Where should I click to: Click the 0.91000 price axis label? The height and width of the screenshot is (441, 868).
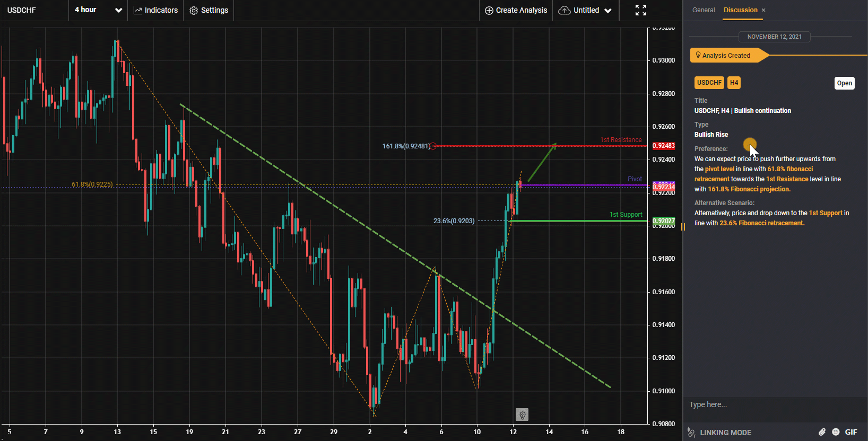point(663,391)
